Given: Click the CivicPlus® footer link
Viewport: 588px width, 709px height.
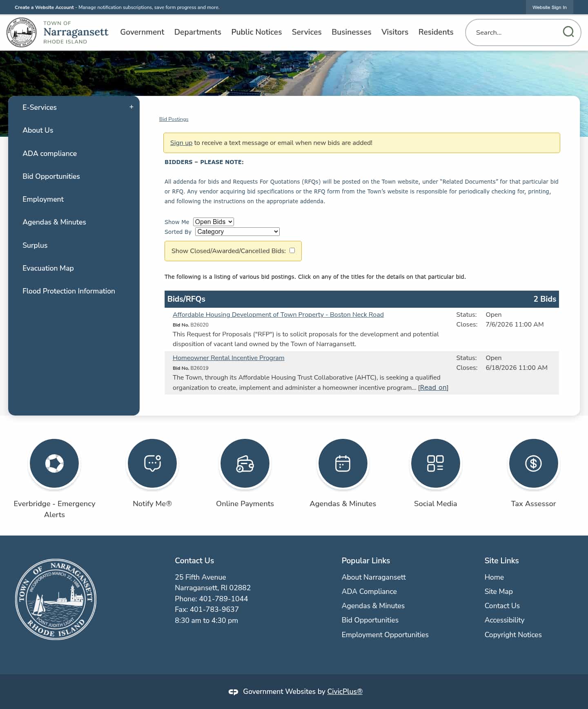Looking at the screenshot, I should pyautogui.click(x=345, y=691).
